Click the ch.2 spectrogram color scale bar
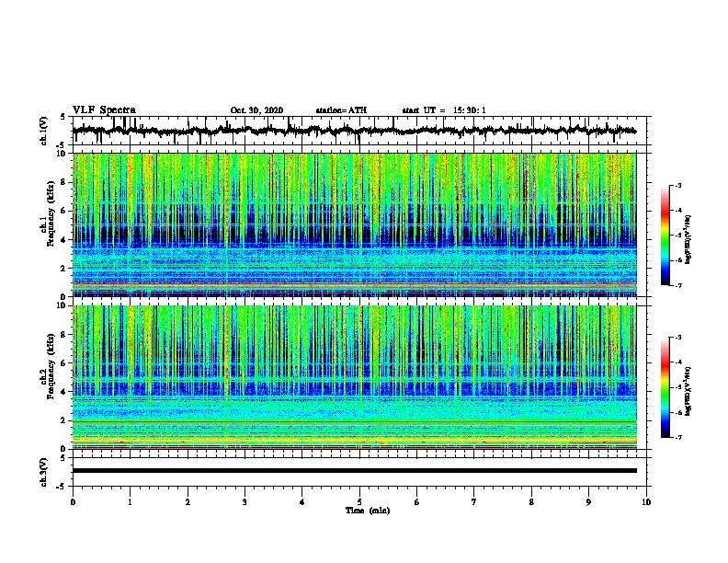 coord(665,387)
